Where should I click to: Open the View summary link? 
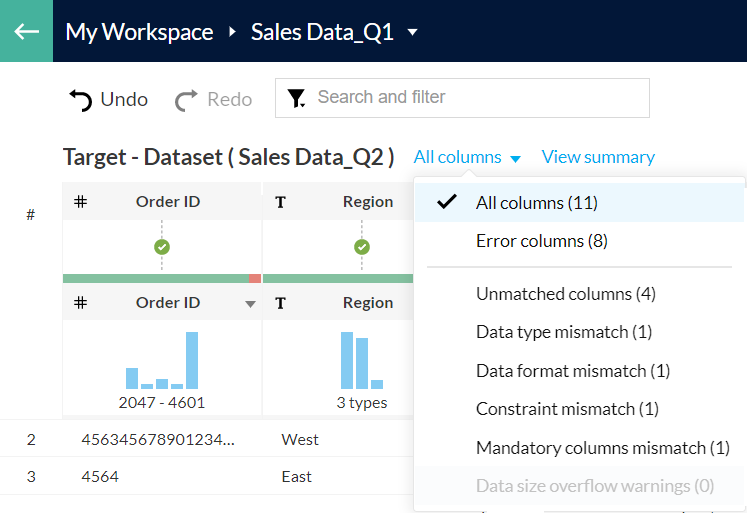coord(598,157)
